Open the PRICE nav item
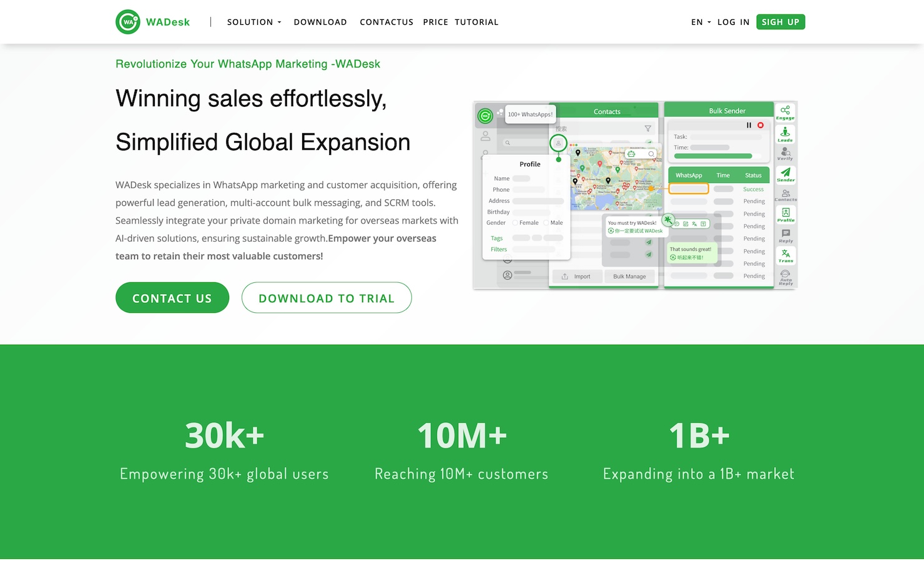Screen dimensions: 924x562 pos(436,22)
